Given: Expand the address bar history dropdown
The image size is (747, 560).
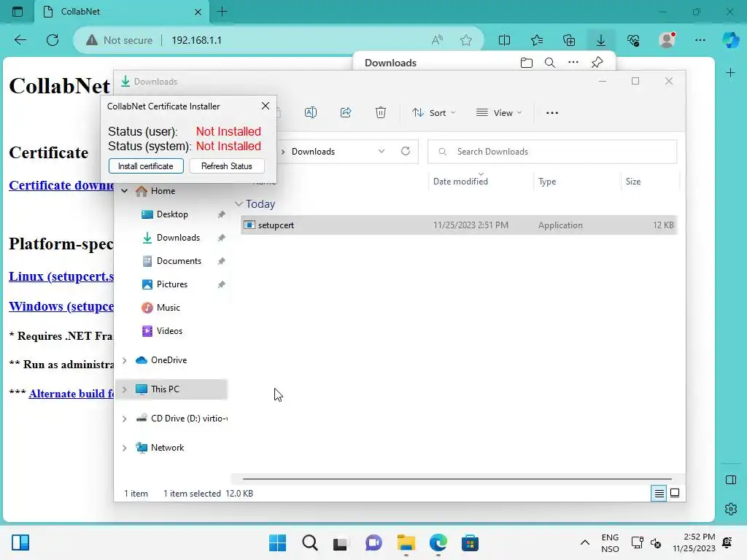Looking at the screenshot, I should point(382,152).
